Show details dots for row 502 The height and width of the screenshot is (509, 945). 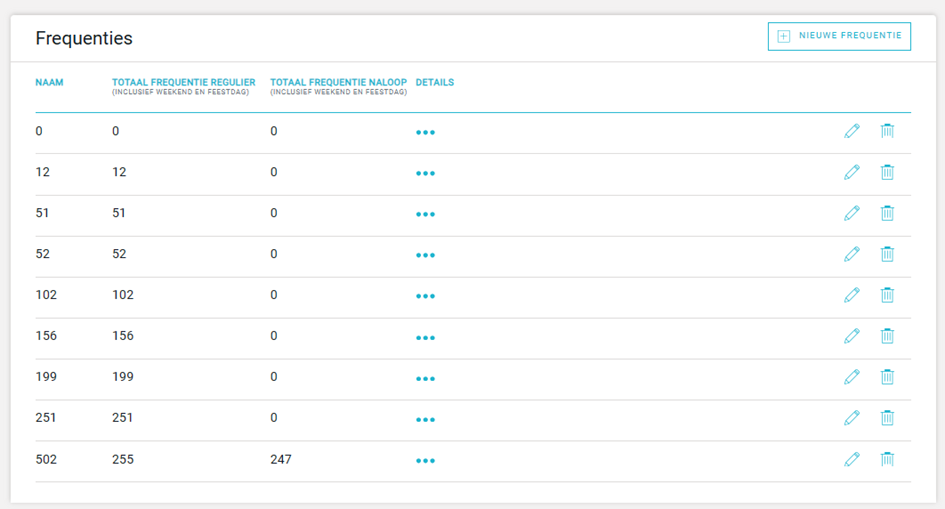[425, 461]
